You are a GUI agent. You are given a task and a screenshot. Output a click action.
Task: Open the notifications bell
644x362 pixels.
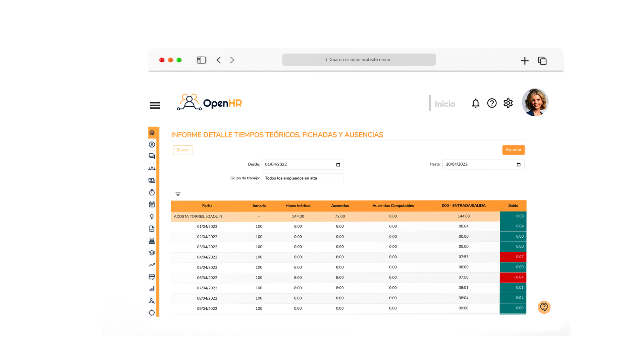pyautogui.click(x=475, y=103)
